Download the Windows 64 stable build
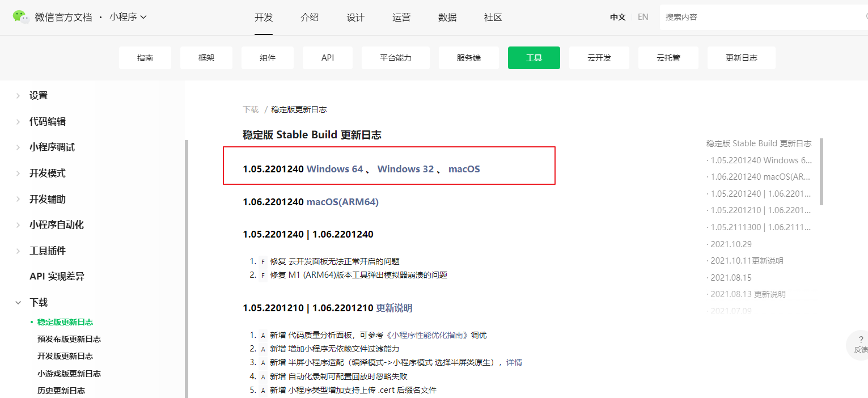The image size is (868, 398). click(x=335, y=169)
